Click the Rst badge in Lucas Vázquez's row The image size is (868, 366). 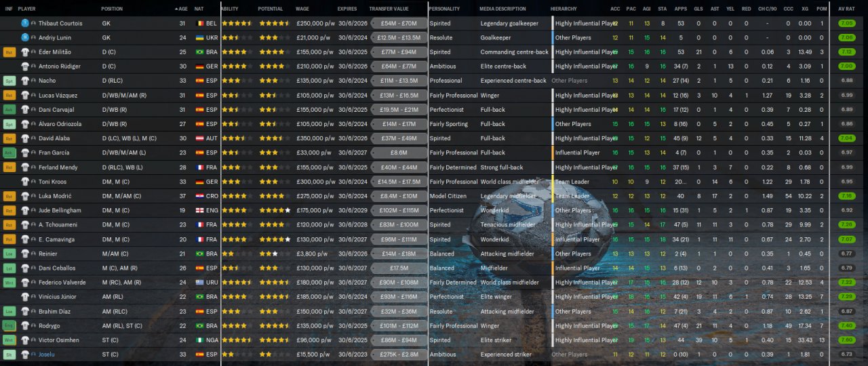(x=9, y=95)
